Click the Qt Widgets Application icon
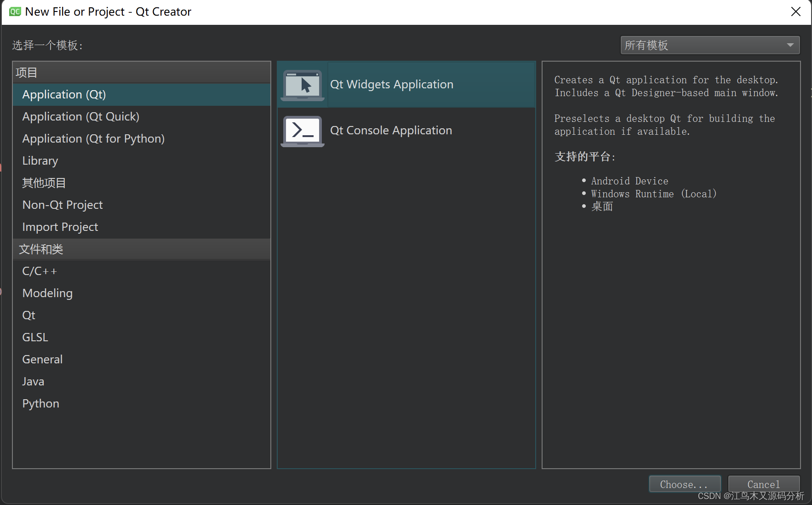 coord(303,85)
